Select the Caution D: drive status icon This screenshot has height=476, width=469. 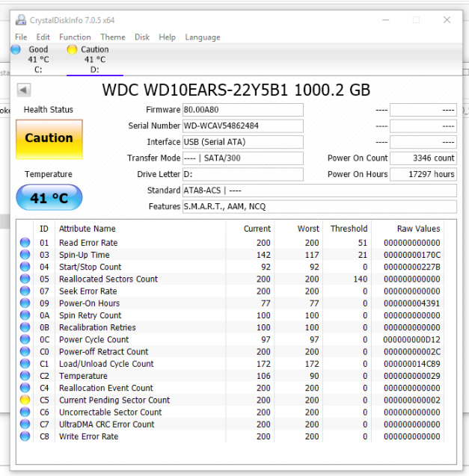coord(73,49)
